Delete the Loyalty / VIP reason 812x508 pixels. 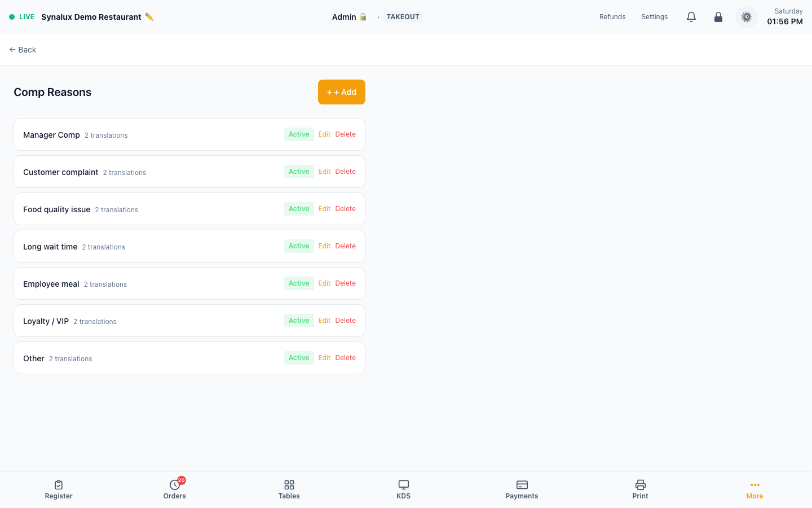[346, 321]
